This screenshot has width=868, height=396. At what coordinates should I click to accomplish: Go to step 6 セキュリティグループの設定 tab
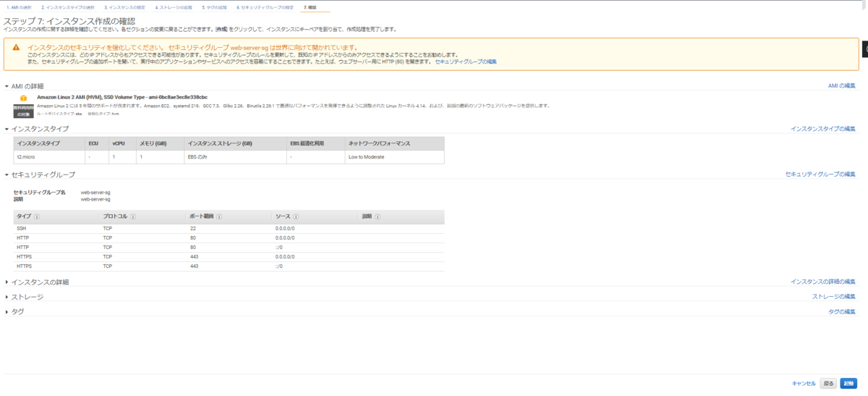pos(265,7)
